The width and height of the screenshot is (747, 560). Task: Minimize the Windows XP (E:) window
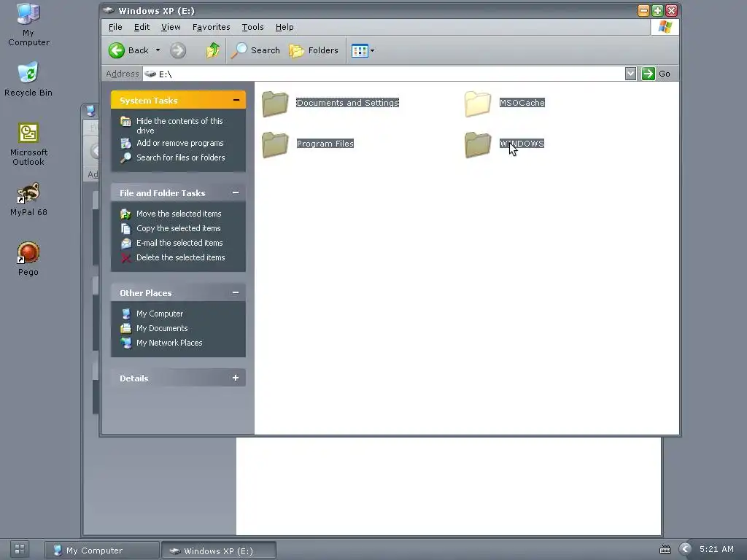pos(643,10)
